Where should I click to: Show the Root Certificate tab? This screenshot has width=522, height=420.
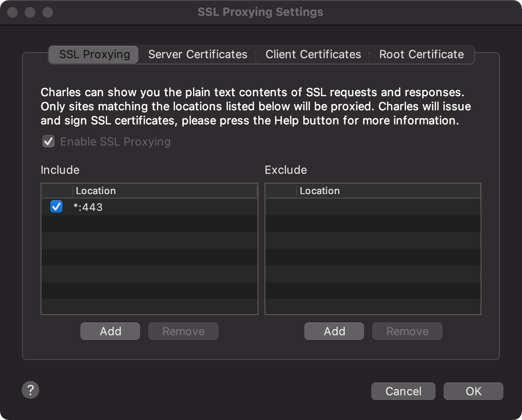click(421, 54)
